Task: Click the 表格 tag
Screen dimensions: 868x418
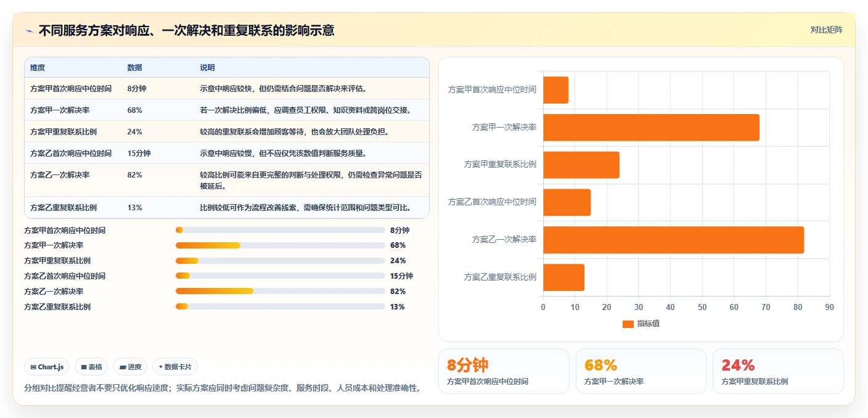Action: [x=91, y=367]
